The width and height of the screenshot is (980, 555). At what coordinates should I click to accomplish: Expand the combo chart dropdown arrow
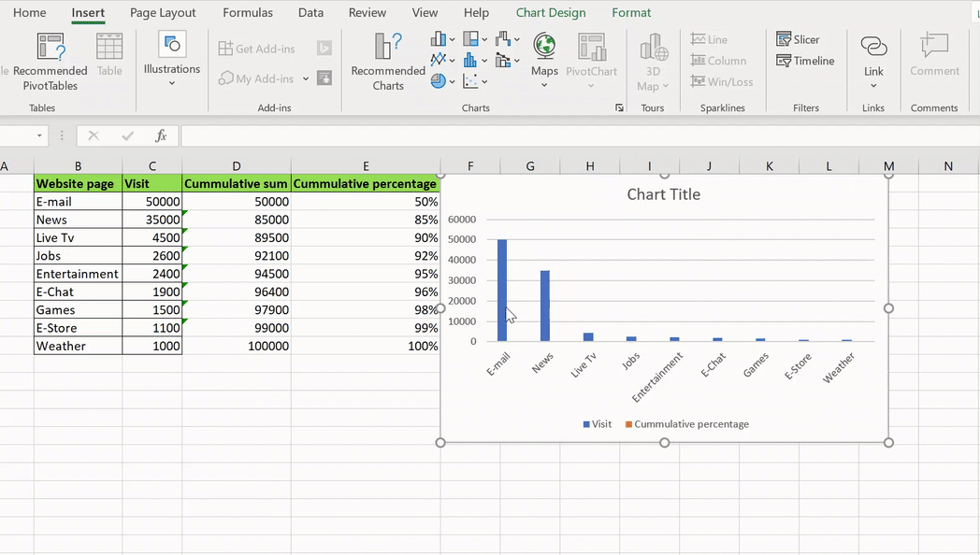coord(517,61)
